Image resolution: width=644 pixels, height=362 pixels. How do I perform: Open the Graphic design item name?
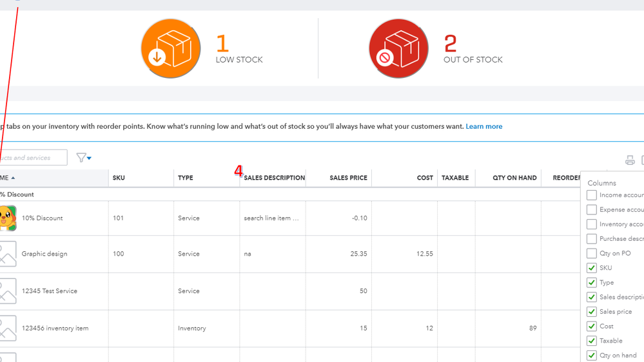click(x=44, y=254)
